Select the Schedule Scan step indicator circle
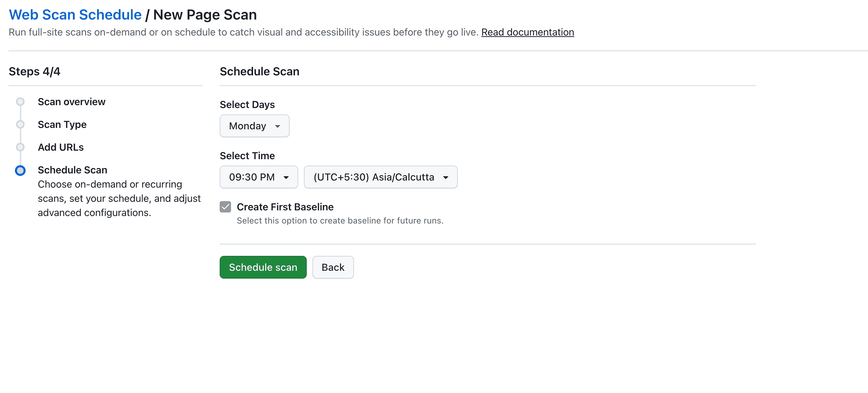The image size is (868, 393). (20, 171)
